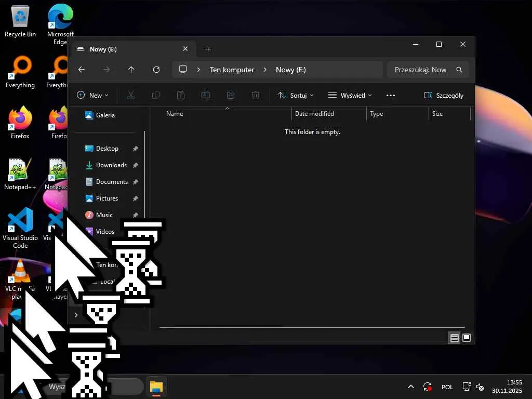Image resolution: width=532 pixels, height=399 pixels.
Task: Rename item via toolbar rename icon
Action: (x=206, y=96)
